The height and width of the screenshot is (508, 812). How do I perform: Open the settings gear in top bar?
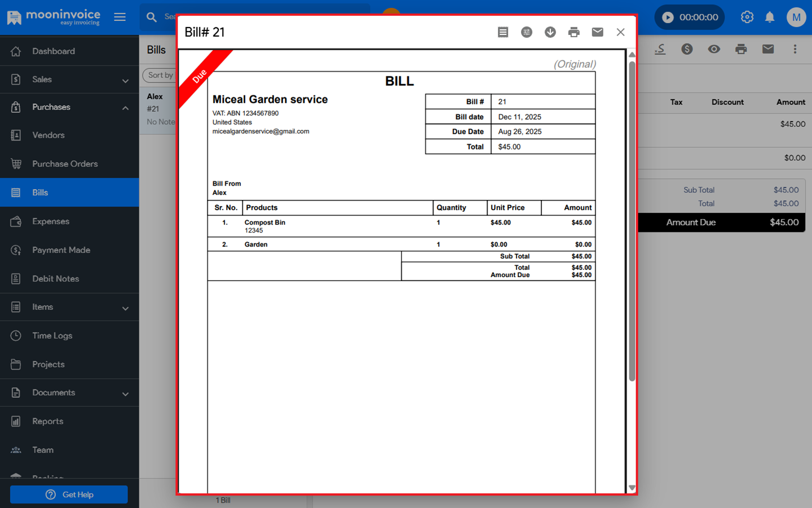pyautogui.click(x=747, y=17)
